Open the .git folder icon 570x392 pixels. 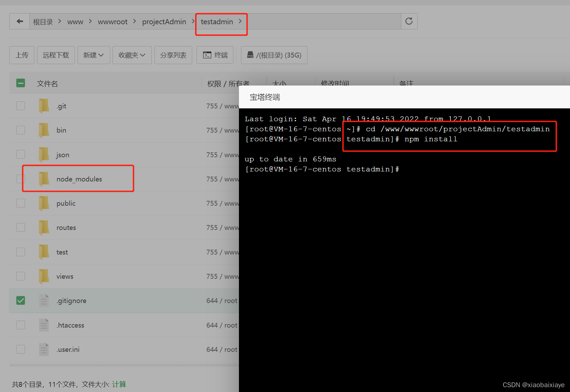click(x=44, y=106)
